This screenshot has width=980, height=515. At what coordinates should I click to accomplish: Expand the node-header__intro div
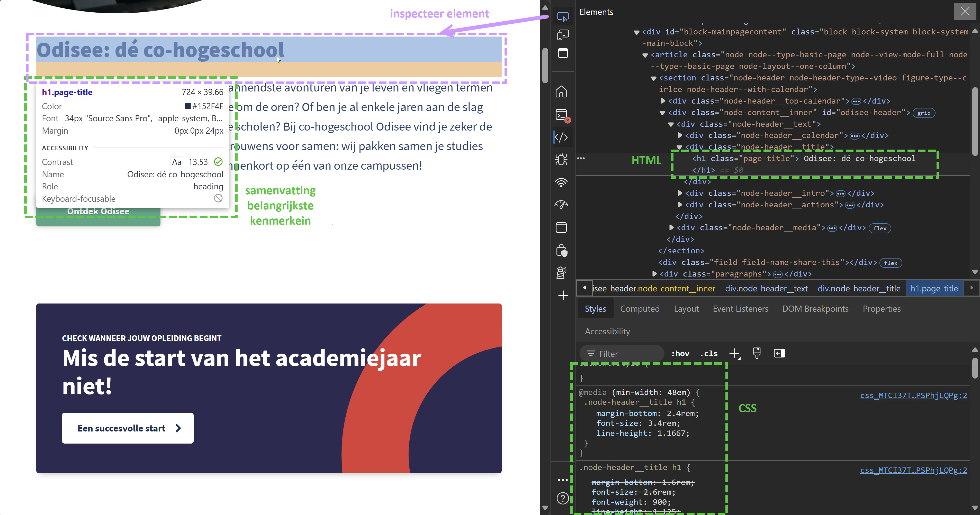(x=680, y=193)
